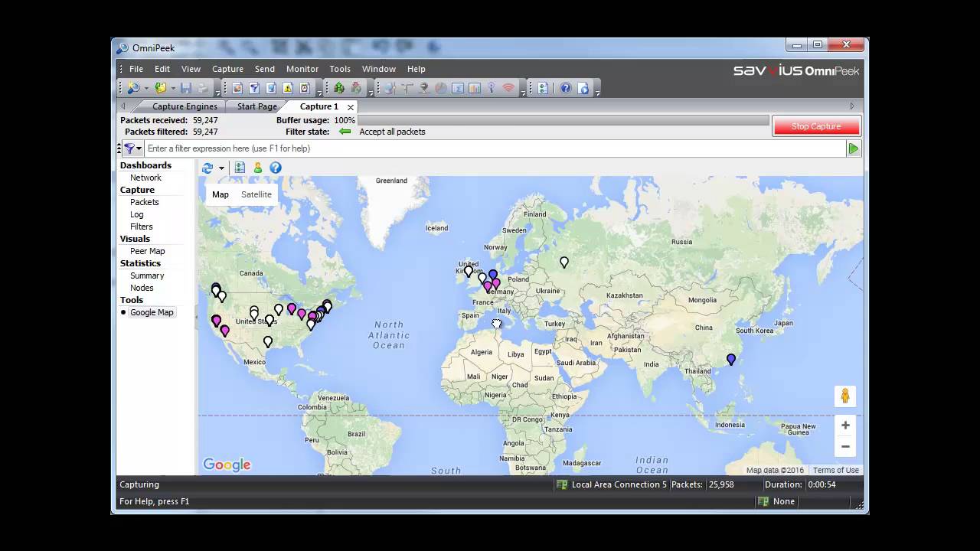Click the map options list icon above map
The height and width of the screenshot is (551, 980).
coord(240,168)
